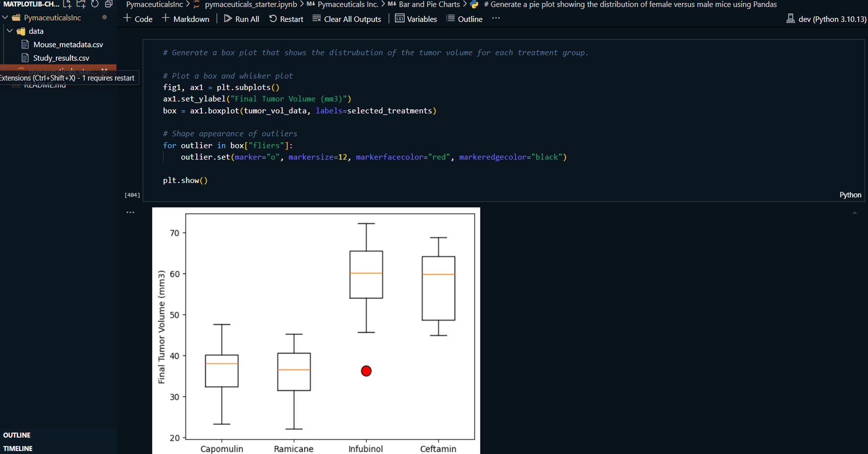Open the Variables viewer
Image resolution: width=868 pixels, height=454 pixels.
[x=416, y=19]
